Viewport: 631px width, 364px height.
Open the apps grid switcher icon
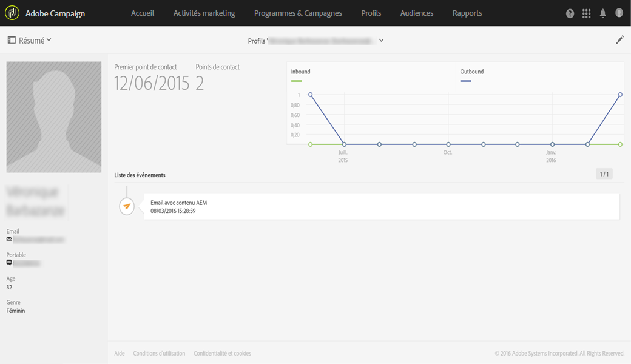(586, 13)
